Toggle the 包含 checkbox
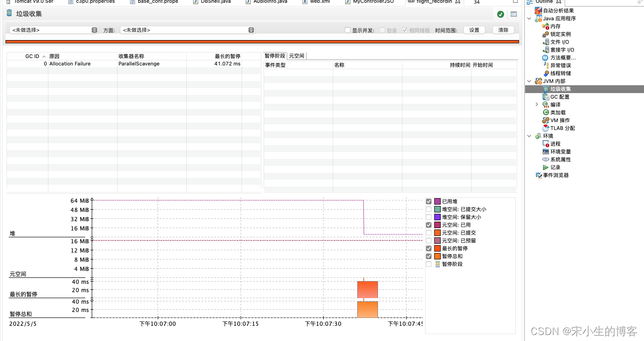Screen dimensions: 644x341 382,30
